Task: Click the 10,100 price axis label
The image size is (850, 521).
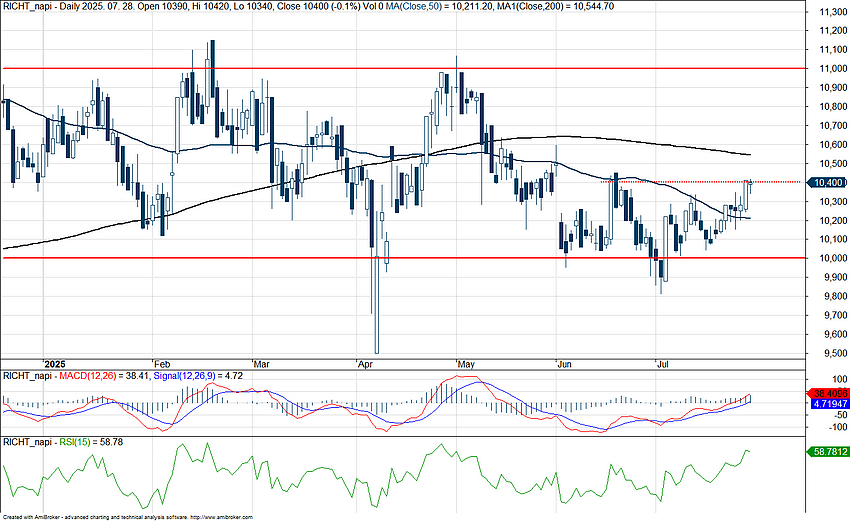Action: coord(833,240)
